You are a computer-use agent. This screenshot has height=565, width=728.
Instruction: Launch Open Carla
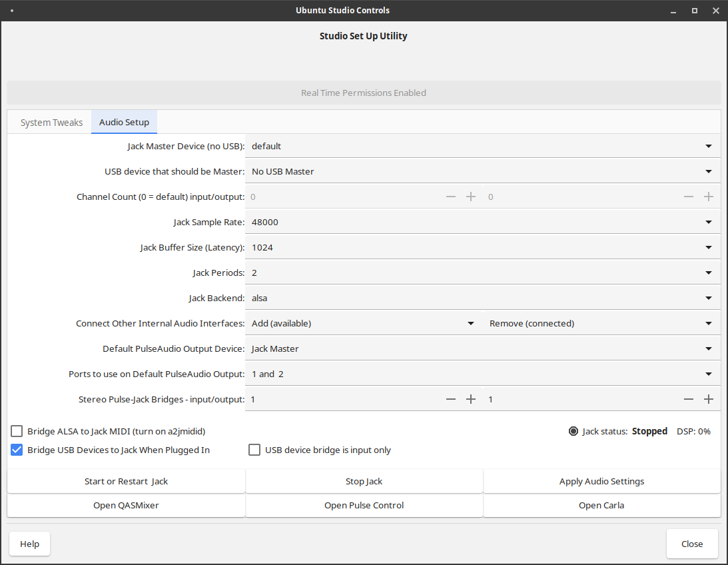tap(601, 505)
